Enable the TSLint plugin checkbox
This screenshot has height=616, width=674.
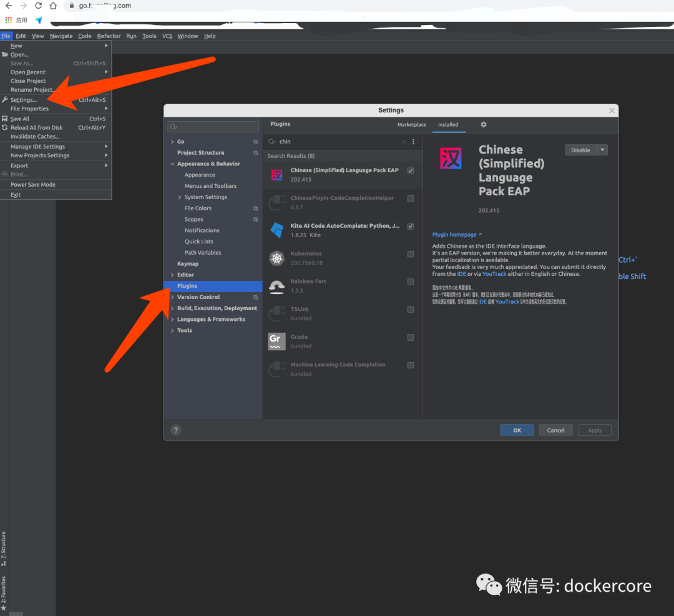click(411, 310)
